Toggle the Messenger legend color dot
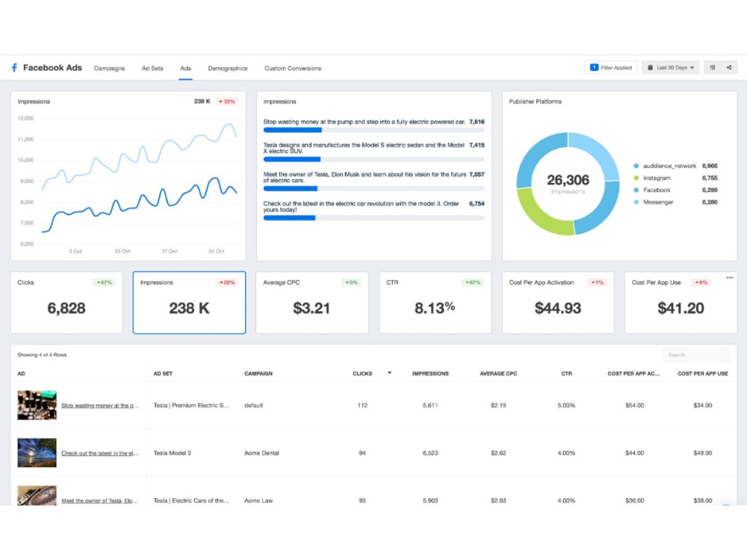This screenshot has height=560, width=747. (636, 202)
